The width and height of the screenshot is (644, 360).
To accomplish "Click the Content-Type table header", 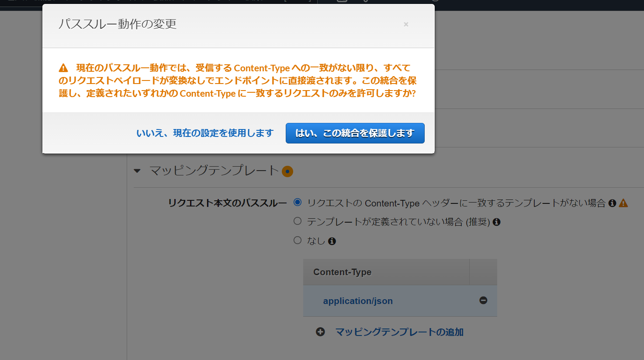I will tap(342, 272).
